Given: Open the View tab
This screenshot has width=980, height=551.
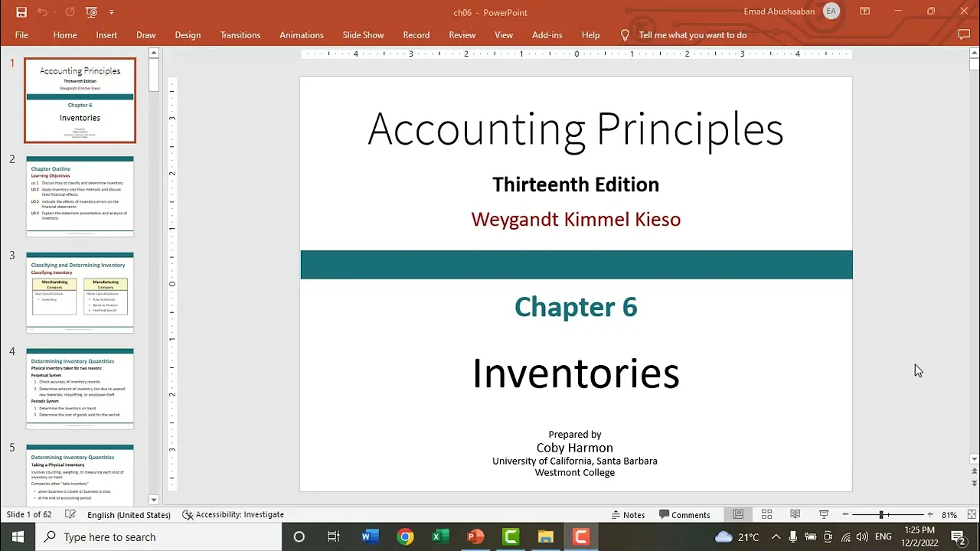Looking at the screenshot, I should click(x=504, y=35).
